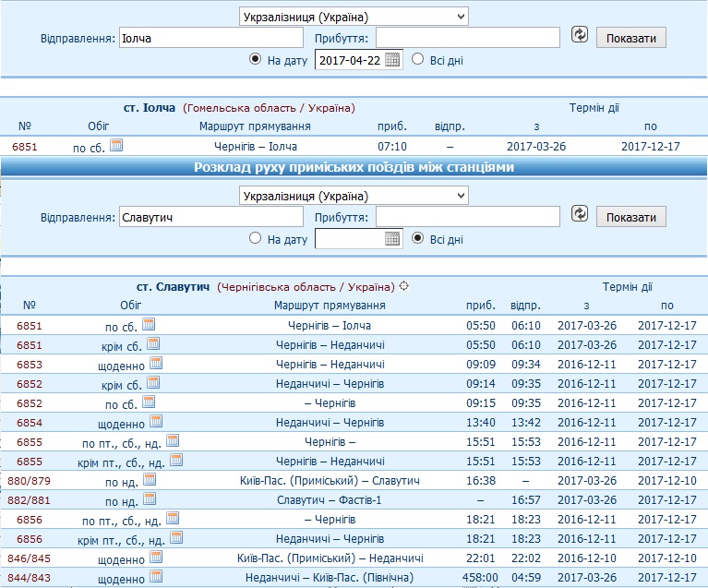The width and height of the screenshot is (708, 588).
Task: Open calendar picker next to the 2017-04-22 date
Action: pos(392,59)
